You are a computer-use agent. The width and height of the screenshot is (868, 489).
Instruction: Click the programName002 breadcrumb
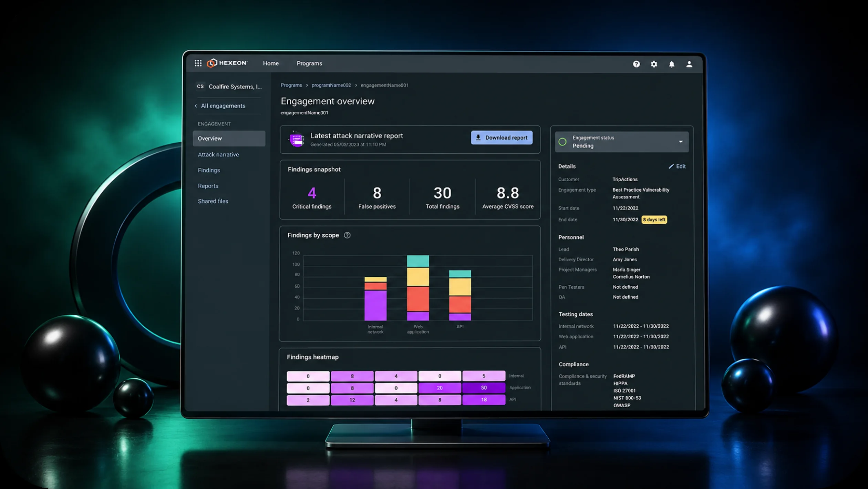coord(331,85)
